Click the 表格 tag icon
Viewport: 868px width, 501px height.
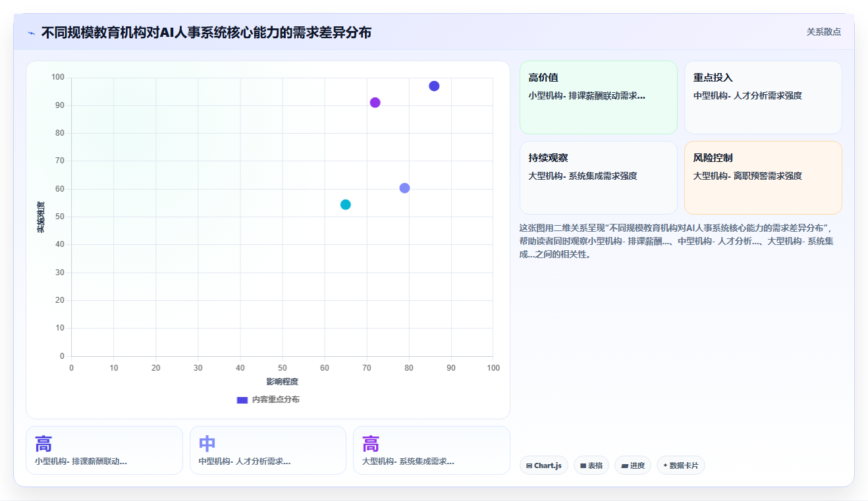coord(583,465)
